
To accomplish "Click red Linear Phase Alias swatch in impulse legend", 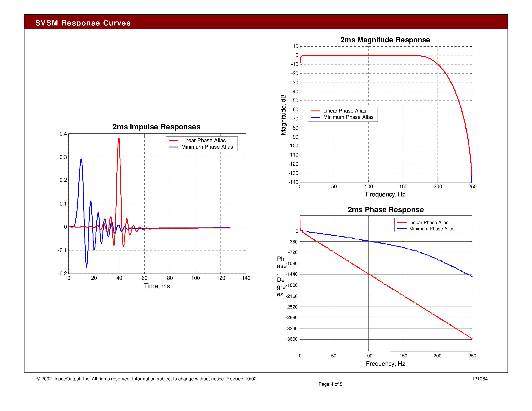I will pos(173,141).
